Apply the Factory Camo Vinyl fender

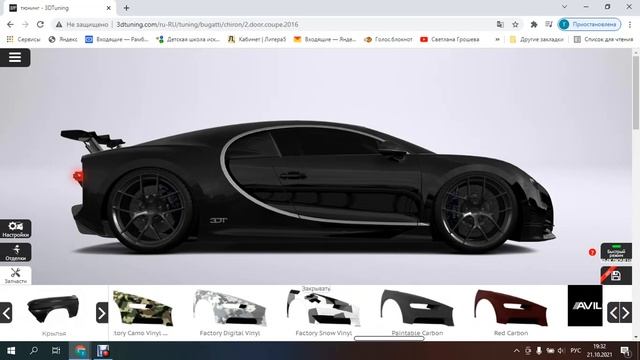pyautogui.click(x=142, y=309)
